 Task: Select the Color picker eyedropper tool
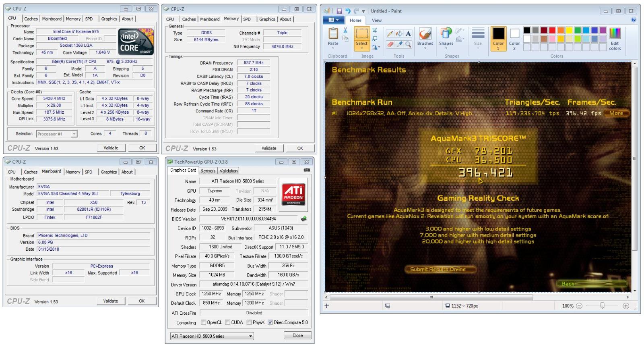pos(399,44)
